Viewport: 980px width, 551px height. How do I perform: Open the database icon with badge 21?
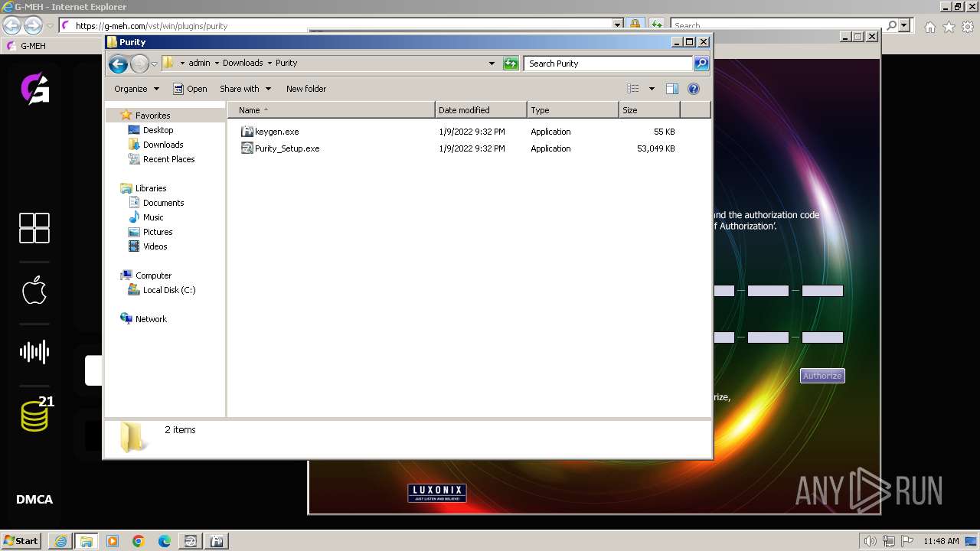36,414
